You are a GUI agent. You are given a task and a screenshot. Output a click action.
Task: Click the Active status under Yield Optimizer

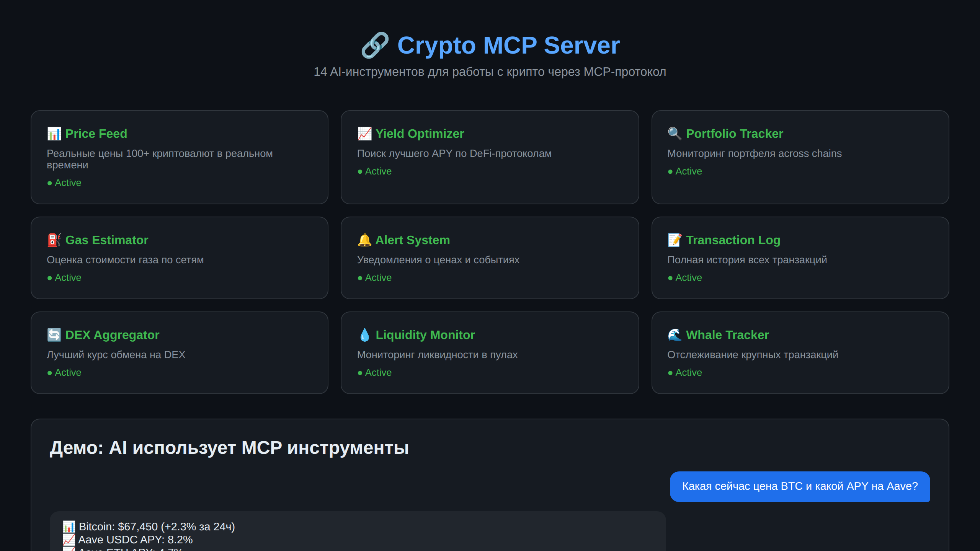tap(374, 171)
